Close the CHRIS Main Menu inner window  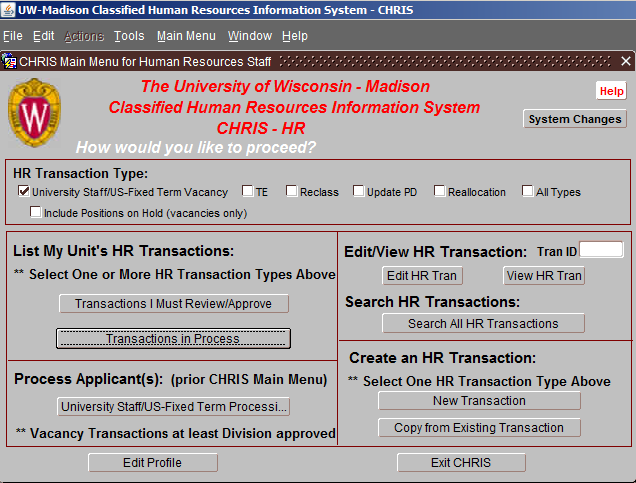625,61
